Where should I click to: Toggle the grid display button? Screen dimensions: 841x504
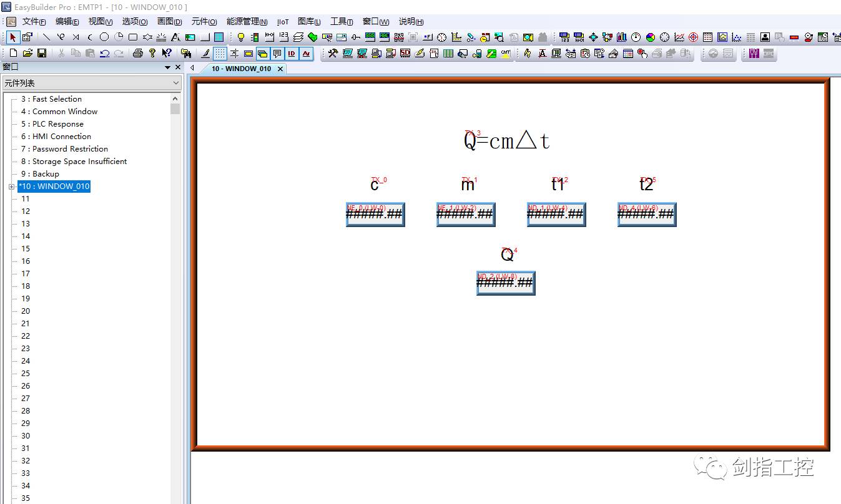pyautogui.click(x=220, y=54)
